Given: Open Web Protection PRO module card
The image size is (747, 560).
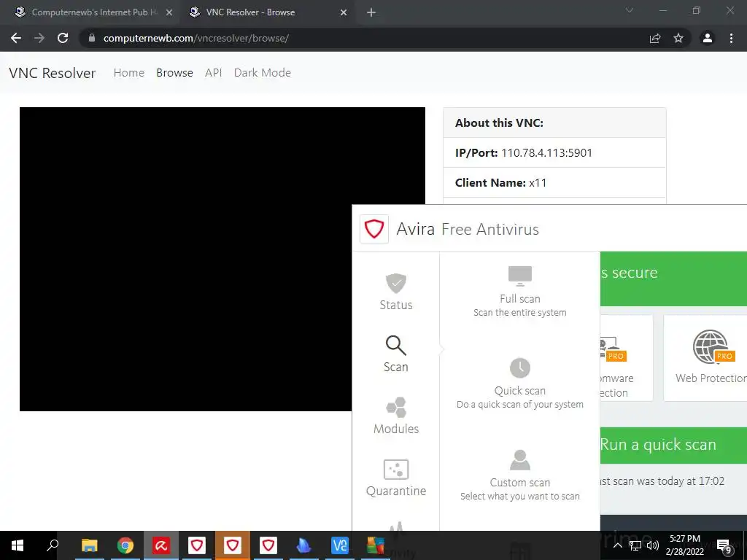Looking at the screenshot, I should pyautogui.click(x=705, y=357).
